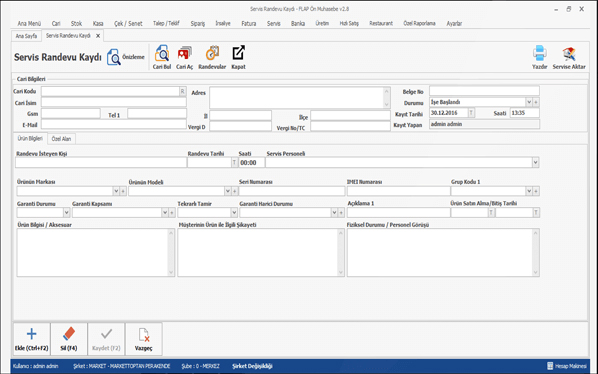This screenshot has height=374, width=598.
Task: Expand the Garanti Durumu dropdown
Action: (x=66, y=212)
